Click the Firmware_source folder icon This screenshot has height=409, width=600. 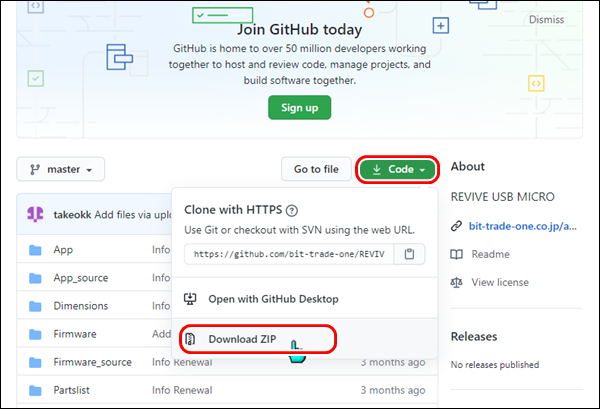(35, 362)
